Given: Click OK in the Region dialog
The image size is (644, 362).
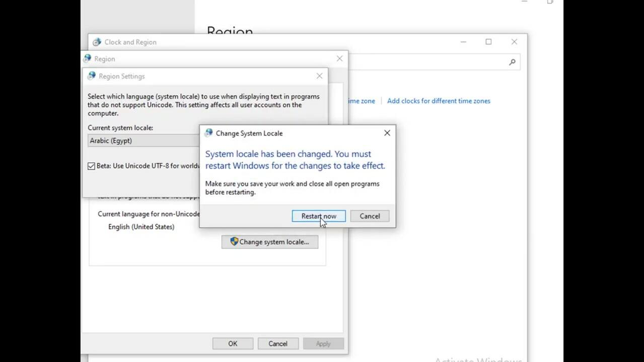Looking at the screenshot, I should [233, 343].
